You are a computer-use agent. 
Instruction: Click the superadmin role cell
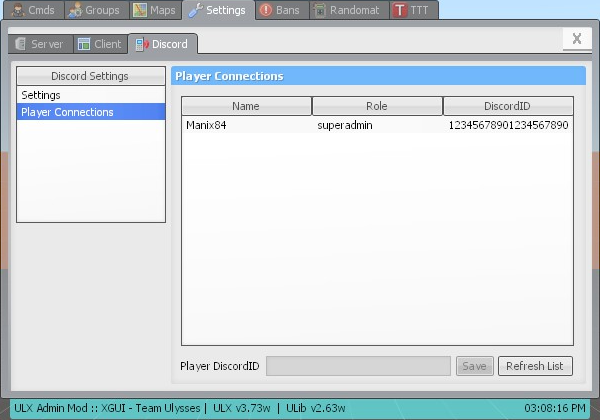tap(345, 125)
